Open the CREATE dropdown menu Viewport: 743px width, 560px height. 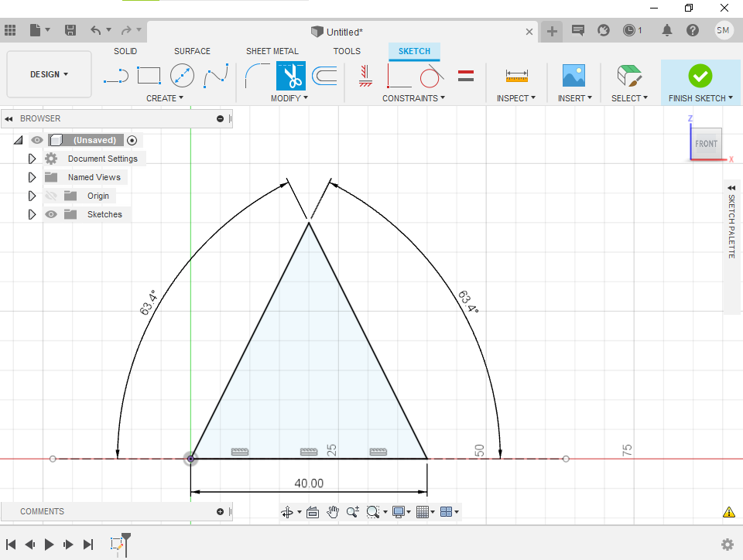click(x=165, y=98)
